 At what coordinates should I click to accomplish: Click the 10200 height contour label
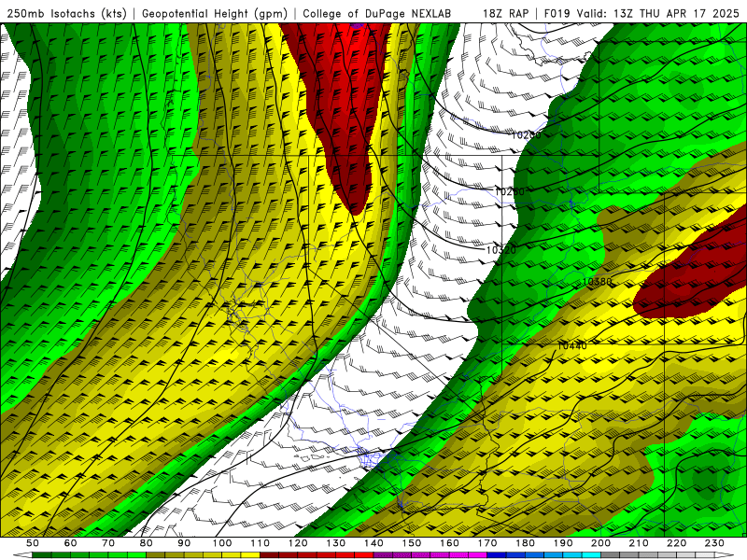(526, 135)
